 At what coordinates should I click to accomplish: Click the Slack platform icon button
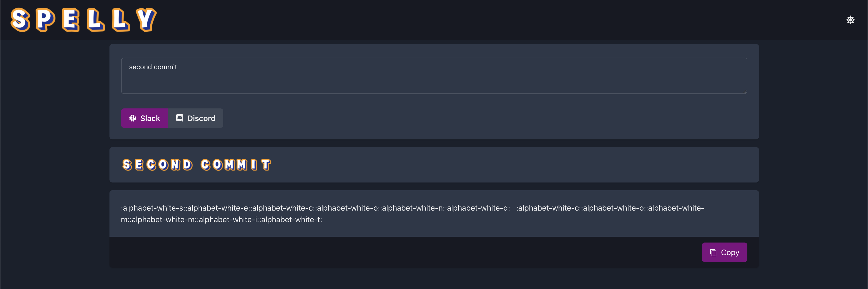[x=145, y=118]
